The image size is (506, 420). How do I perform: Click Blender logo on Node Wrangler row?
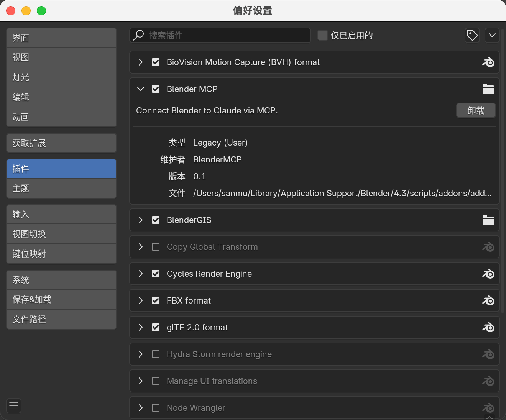point(488,408)
